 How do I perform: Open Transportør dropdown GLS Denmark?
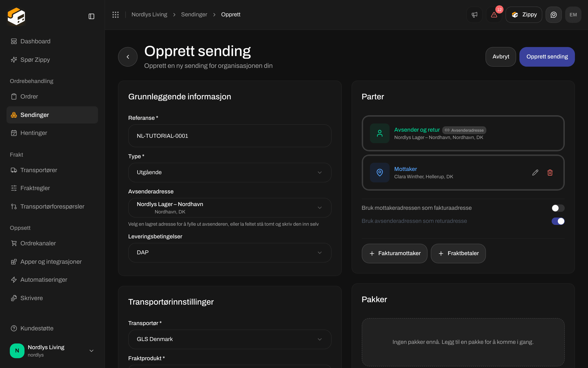point(230,339)
